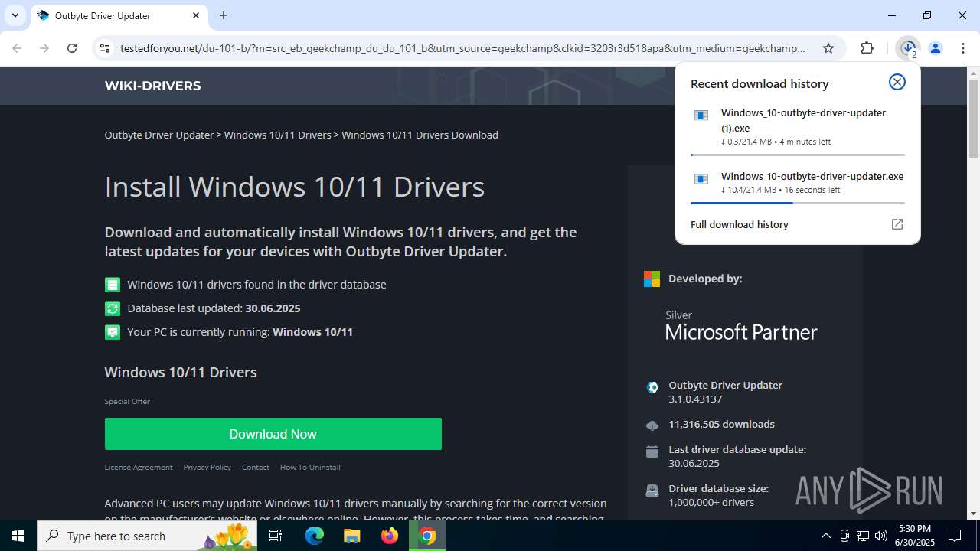The width and height of the screenshot is (980, 551).
Task: Open the Extensions puzzle icon
Action: point(867,48)
